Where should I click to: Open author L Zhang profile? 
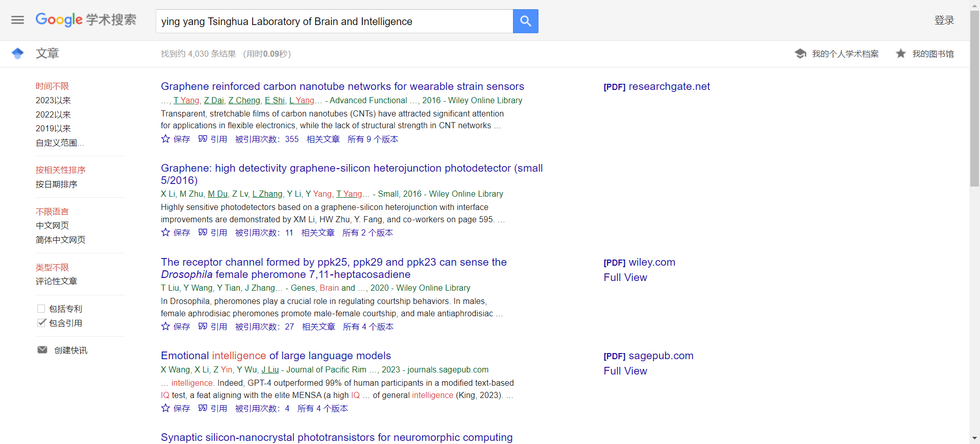point(267,194)
